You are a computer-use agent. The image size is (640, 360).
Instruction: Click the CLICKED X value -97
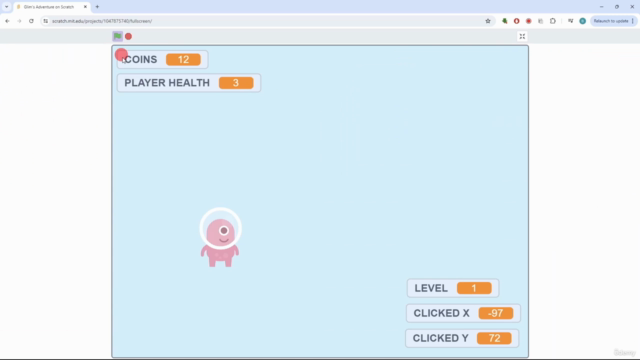pyautogui.click(x=496, y=313)
